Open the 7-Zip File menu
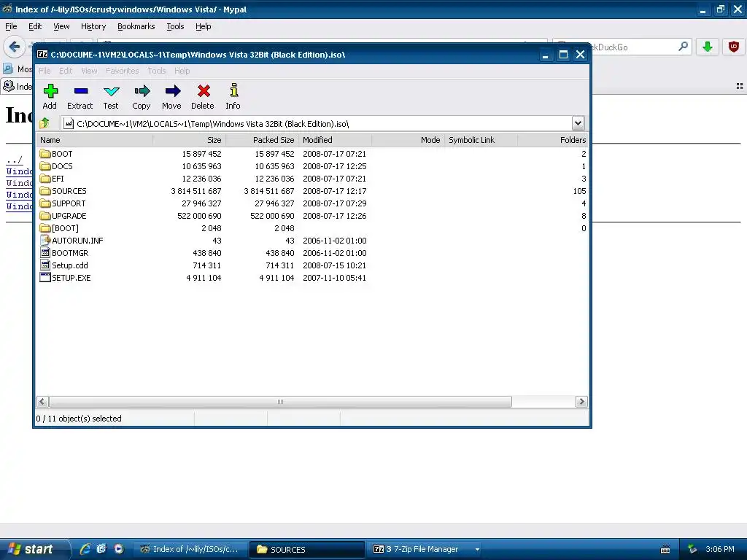This screenshot has height=560, width=747. 44,71
